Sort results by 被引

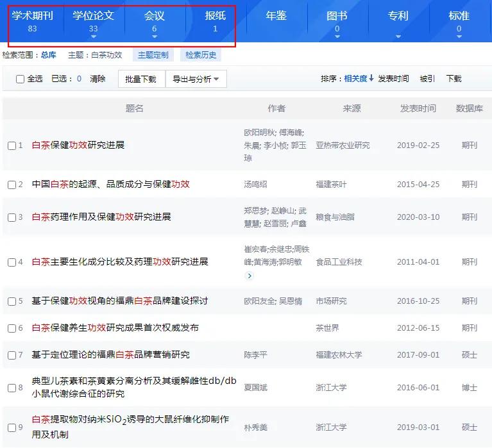point(427,79)
